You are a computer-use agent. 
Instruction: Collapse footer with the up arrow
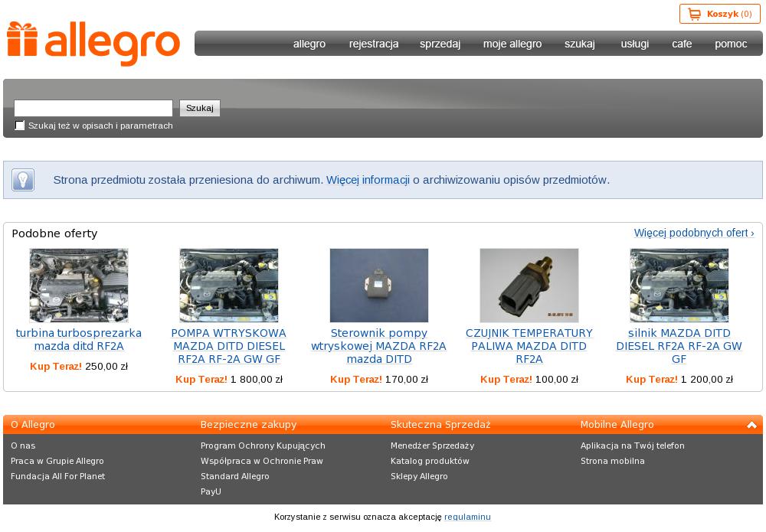pos(752,425)
